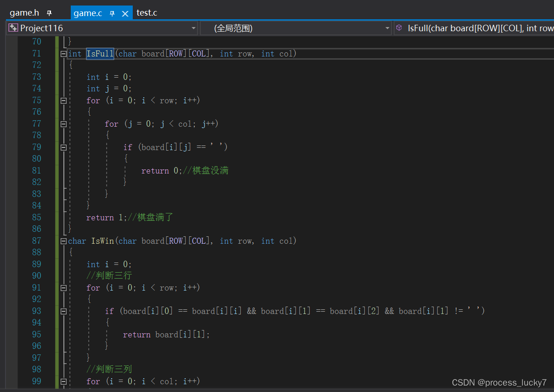Screen dimensions: 554x392
Task: Click the IsFull function cube icon
Action: [399, 28]
